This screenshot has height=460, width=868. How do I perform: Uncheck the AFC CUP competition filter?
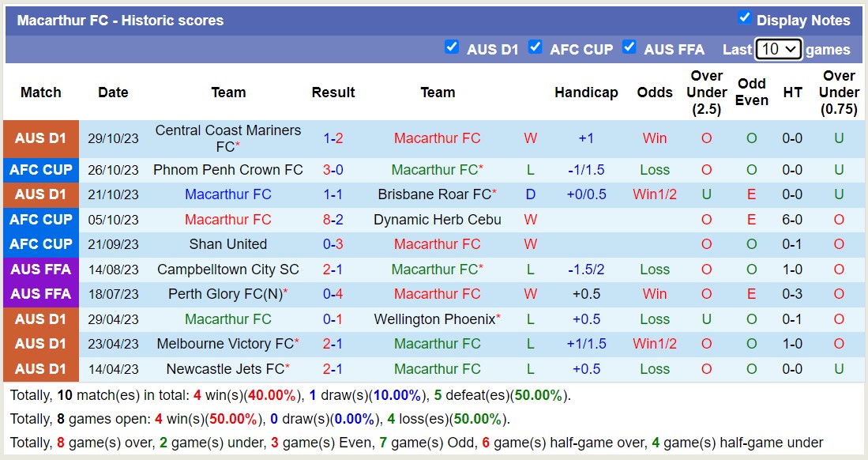pyautogui.click(x=535, y=47)
